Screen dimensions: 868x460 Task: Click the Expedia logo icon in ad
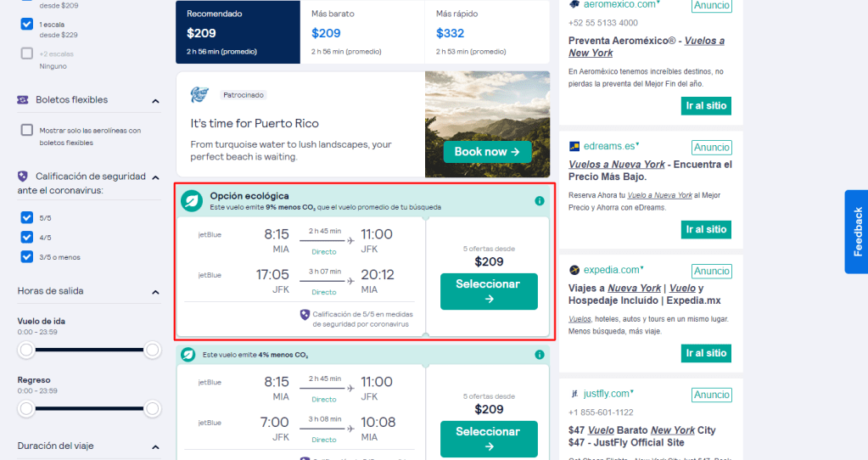(574, 270)
